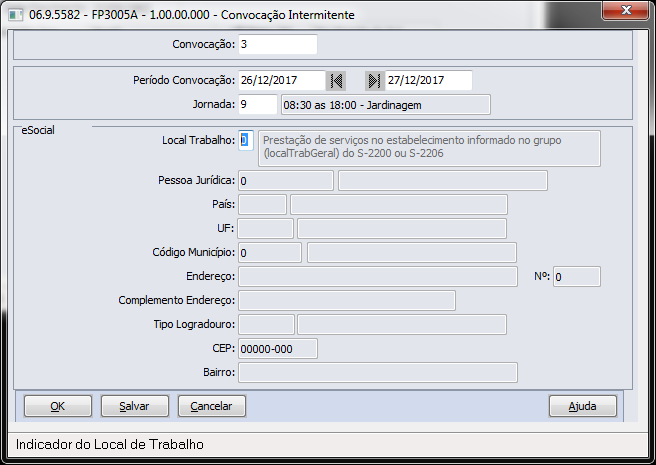Click the Pessoa Jurídica name field

[443, 181]
